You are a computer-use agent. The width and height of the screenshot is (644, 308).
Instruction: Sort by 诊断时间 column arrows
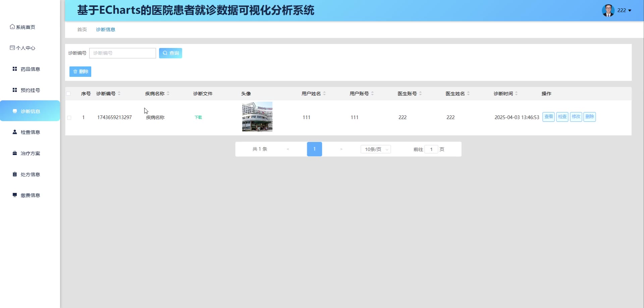tap(516, 94)
